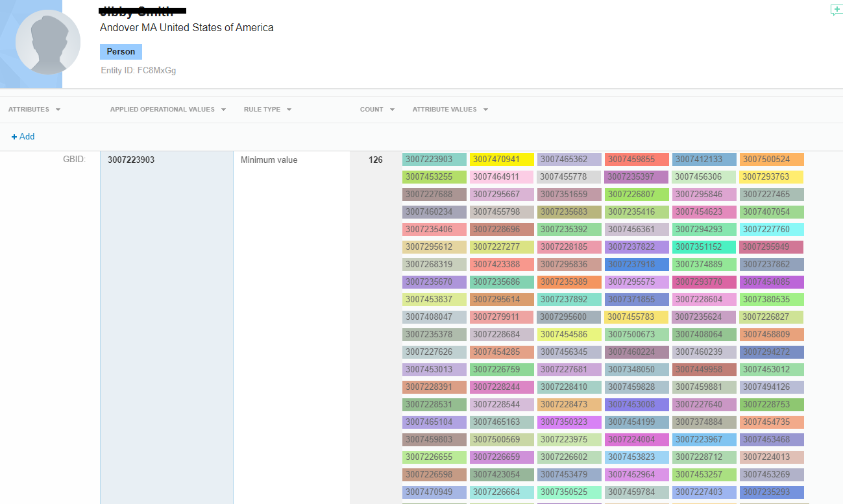This screenshot has height=504, width=843.
Task: Select the swatch labeled 3007408047
Action: 434,317
